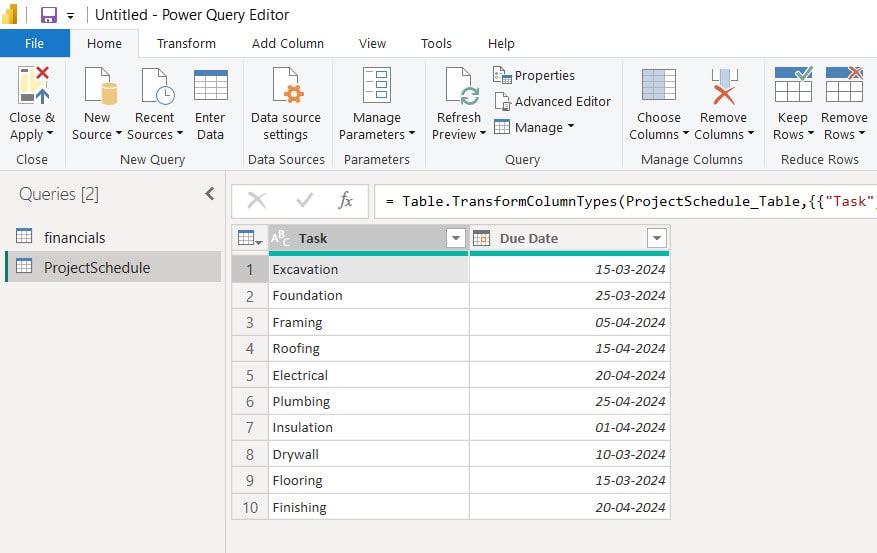Expand Choose Columns dropdown arrow

coord(686,133)
